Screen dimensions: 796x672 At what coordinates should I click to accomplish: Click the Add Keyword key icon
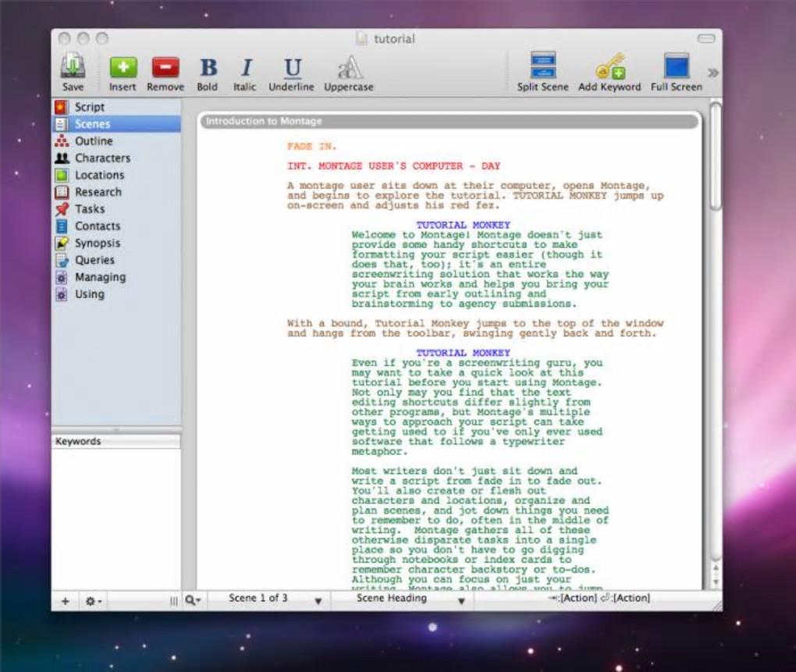[x=609, y=66]
